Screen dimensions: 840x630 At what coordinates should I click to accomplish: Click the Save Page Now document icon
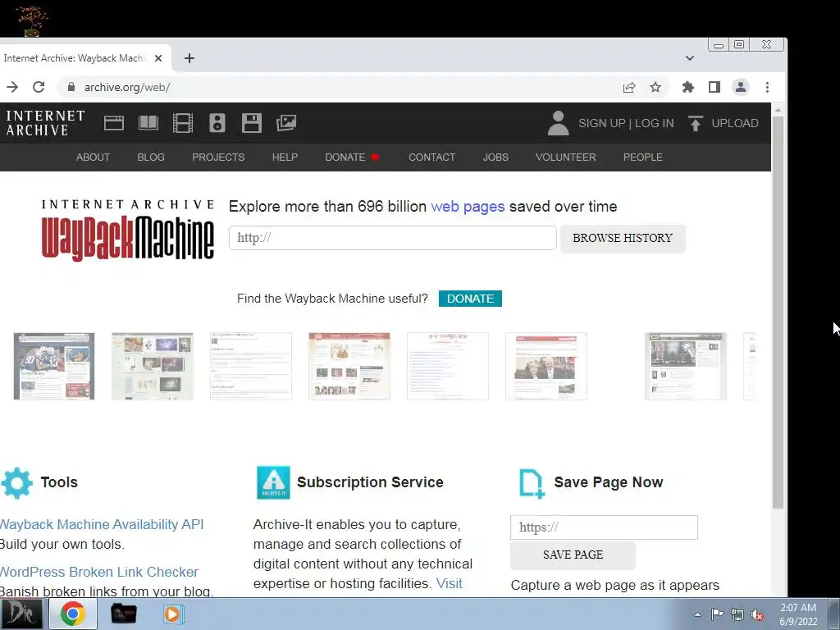[532, 483]
